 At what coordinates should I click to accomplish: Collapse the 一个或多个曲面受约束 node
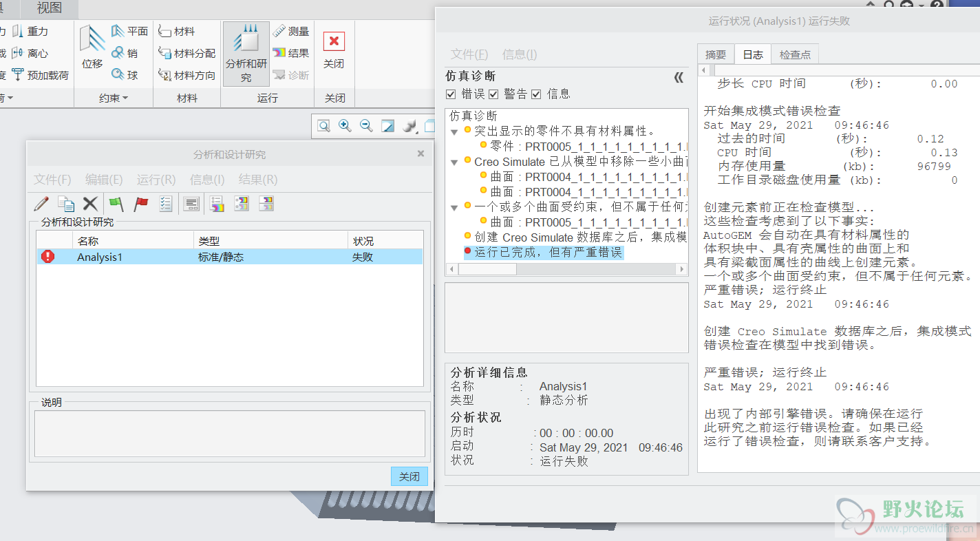coord(454,207)
